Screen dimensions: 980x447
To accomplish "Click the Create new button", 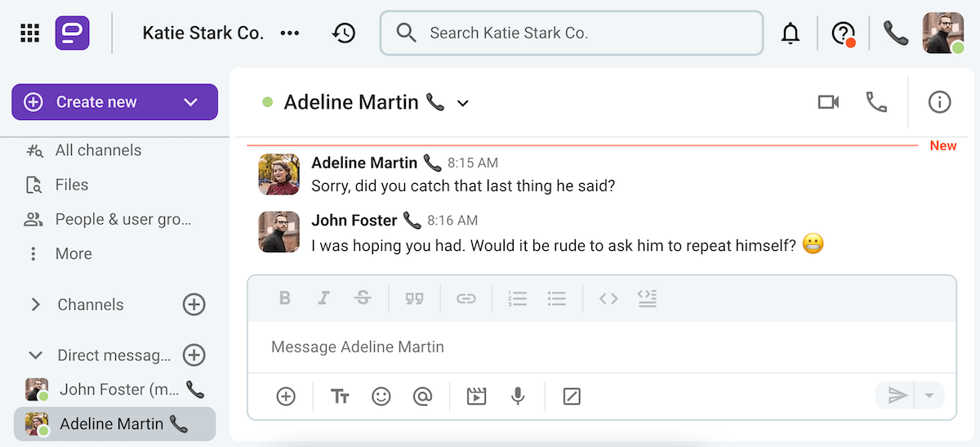I will pyautogui.click(x=114, y=102).
